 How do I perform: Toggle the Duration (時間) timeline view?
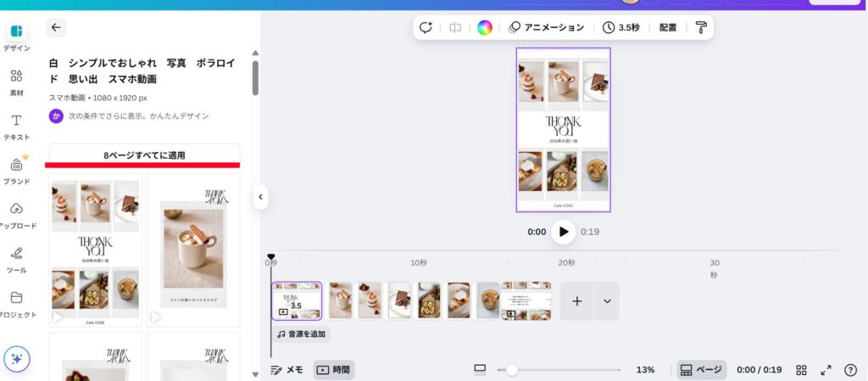(x=334, y=370)
